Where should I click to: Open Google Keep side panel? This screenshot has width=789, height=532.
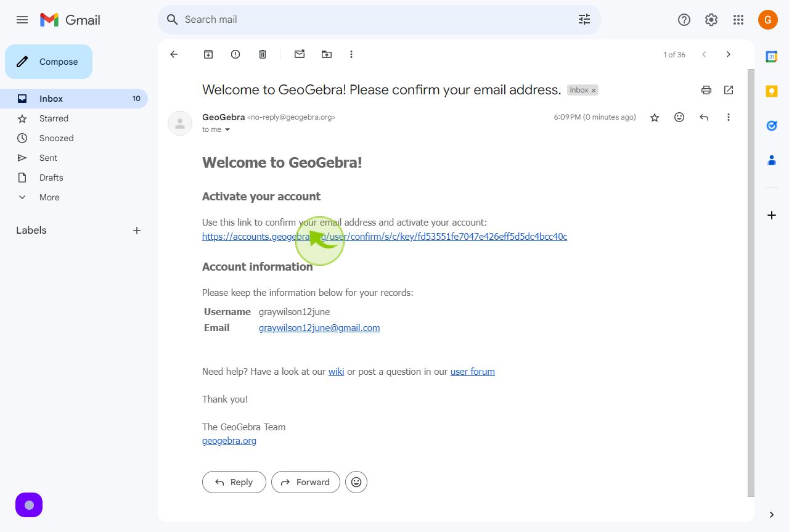point(772,91)
